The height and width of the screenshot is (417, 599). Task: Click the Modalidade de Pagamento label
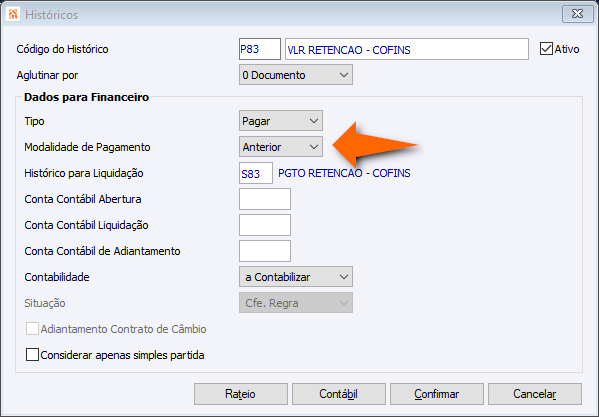[x=87, y=147]
